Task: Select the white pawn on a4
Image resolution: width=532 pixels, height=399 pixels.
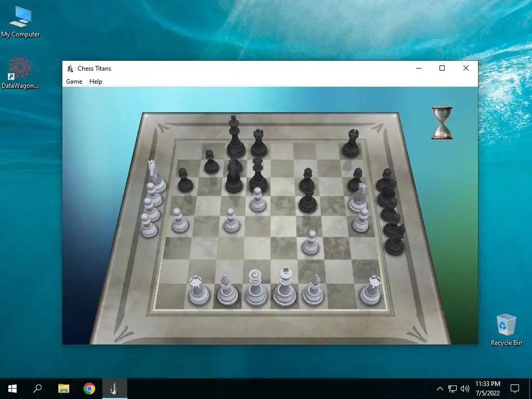Action: coord(179,220)
